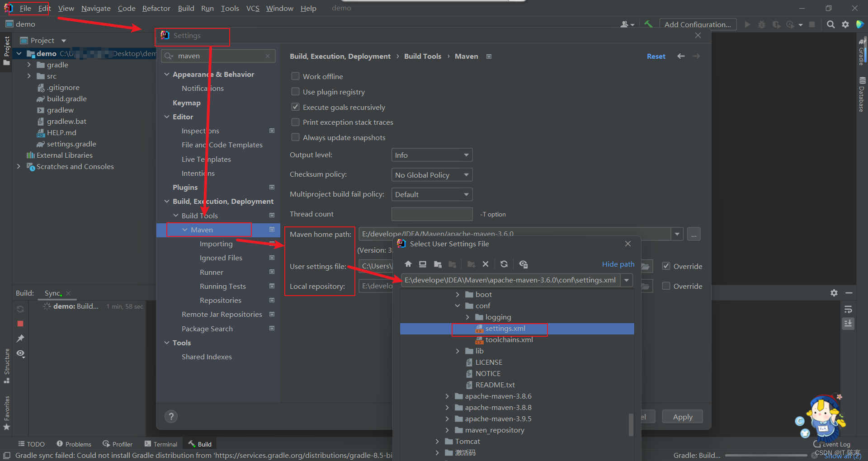The image size is (868, 461).
Task: Click the eye view options icon in Build panel
Action: (21, 353)
